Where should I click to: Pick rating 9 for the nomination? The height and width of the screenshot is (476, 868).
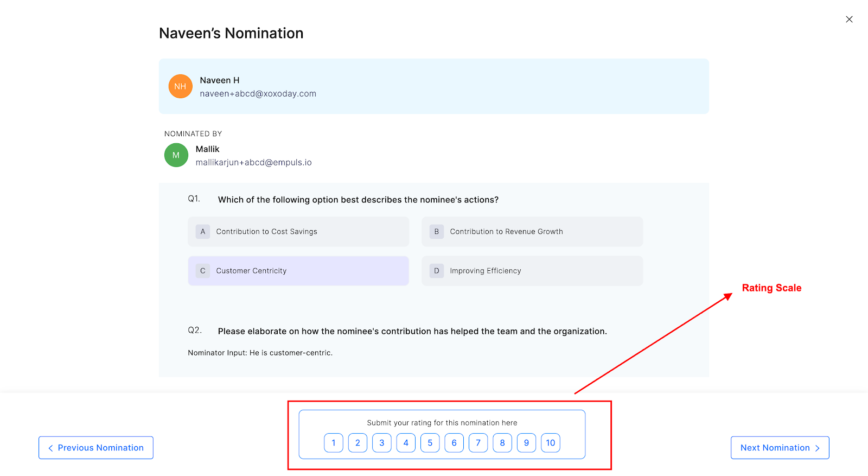point(526,443)
